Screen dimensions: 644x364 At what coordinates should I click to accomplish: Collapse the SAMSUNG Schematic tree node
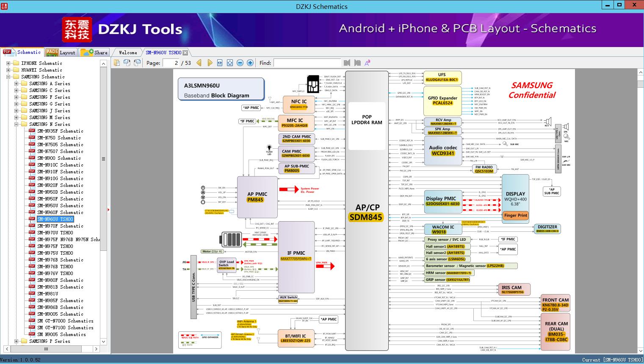(8, 77)
